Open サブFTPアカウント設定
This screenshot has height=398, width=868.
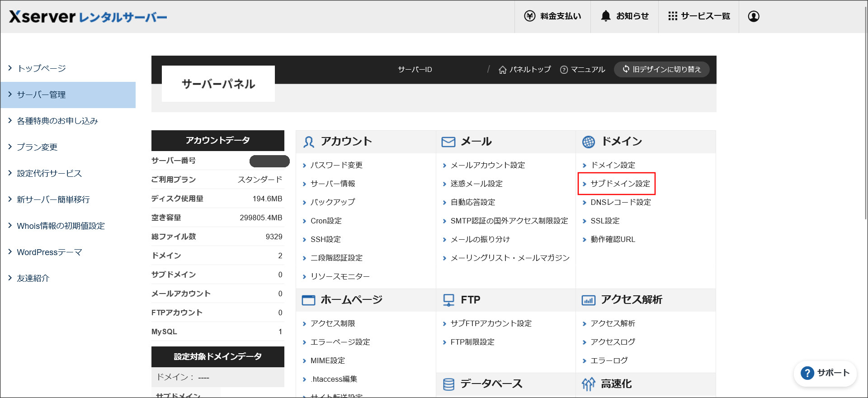click(x=491, y=323)
